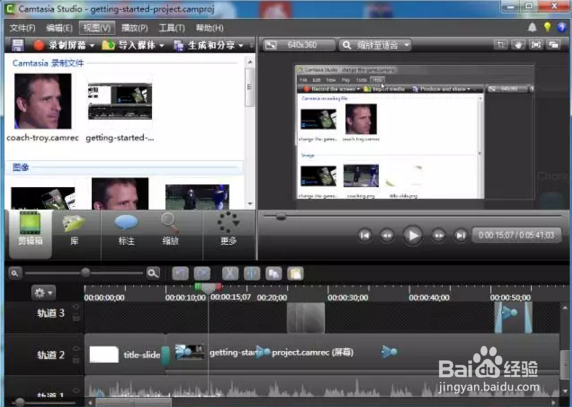
Task: Select the title-slide clip on track 2
Action: tap(125, 354)
